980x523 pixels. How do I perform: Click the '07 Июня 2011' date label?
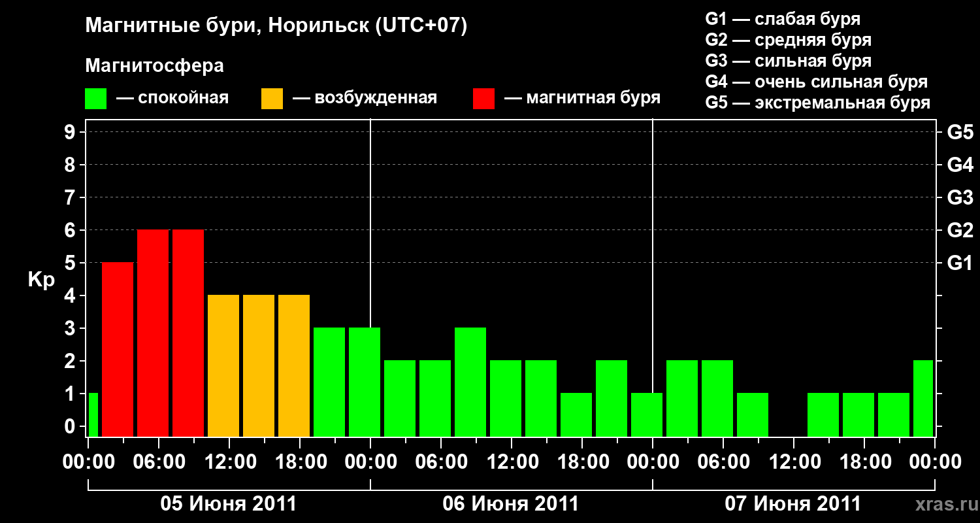click(x=793, y=504)
